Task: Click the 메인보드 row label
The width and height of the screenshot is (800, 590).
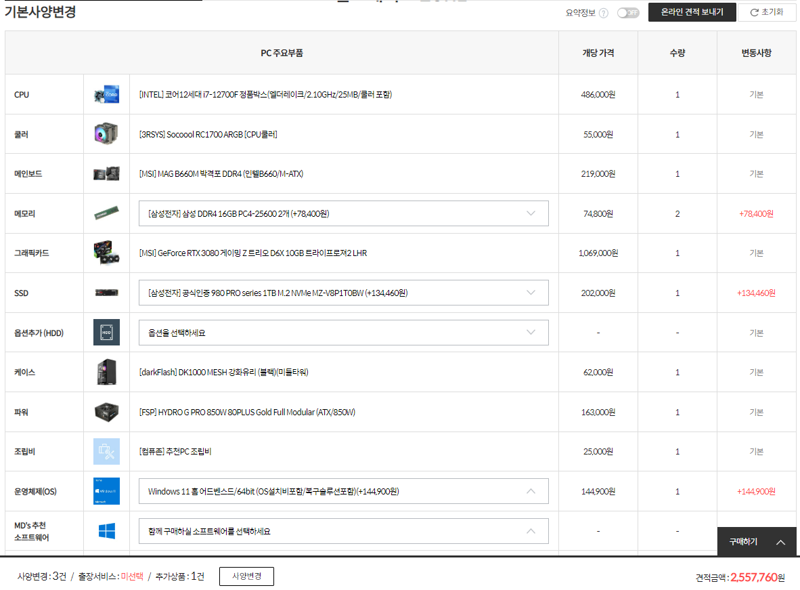Action: coord(28,174)
